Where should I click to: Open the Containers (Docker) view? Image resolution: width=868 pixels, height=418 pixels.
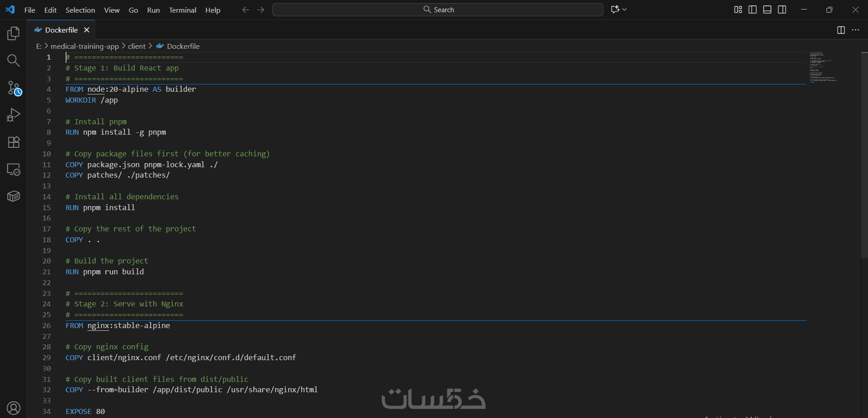[x=14, y=197]
